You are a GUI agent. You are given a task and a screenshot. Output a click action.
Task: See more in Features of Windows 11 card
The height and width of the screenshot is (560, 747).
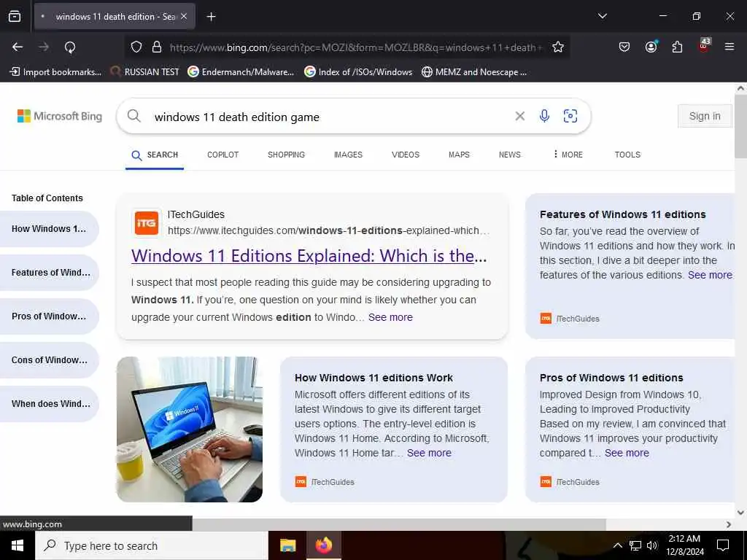710,275
